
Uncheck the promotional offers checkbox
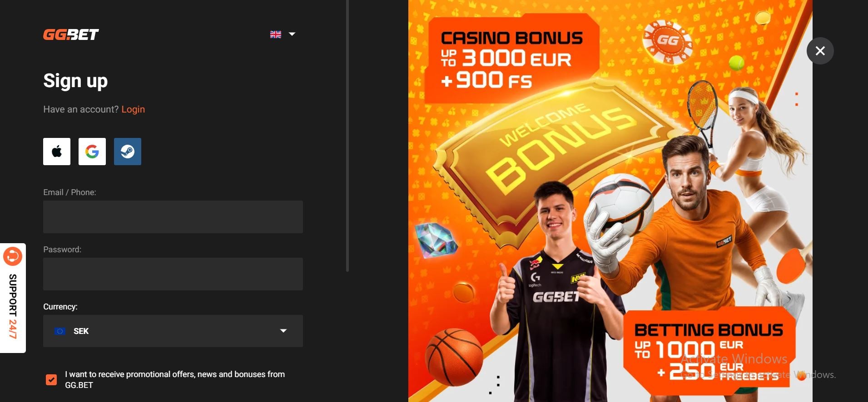51,380
